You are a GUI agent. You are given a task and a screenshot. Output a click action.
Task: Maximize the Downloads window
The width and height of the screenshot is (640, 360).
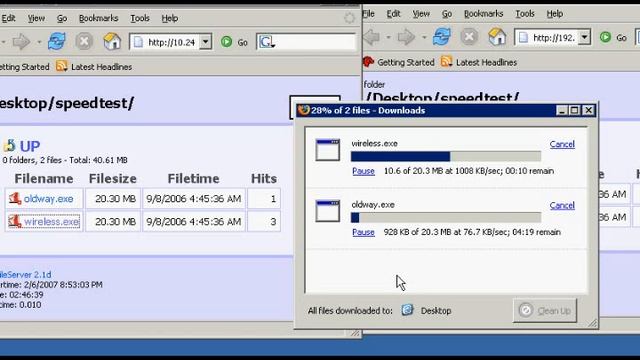(x=575, y=110)
